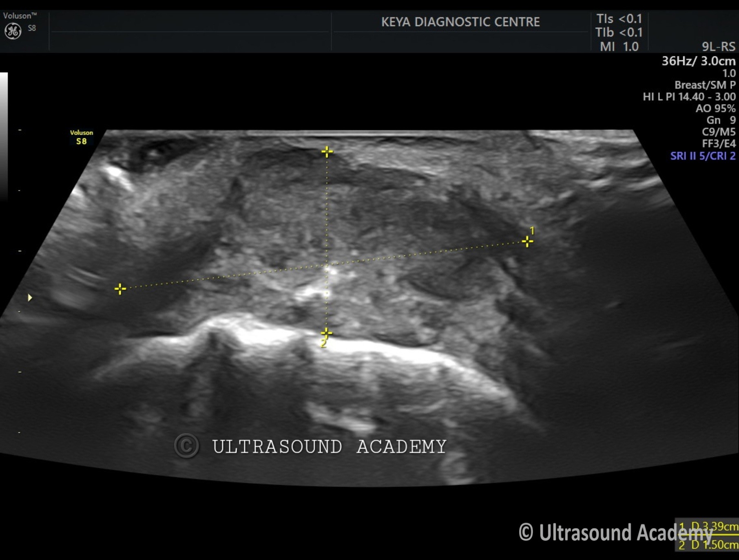Click the intersection of both caliper lines
Screen dimensions: 739x560
click(327, 266)
